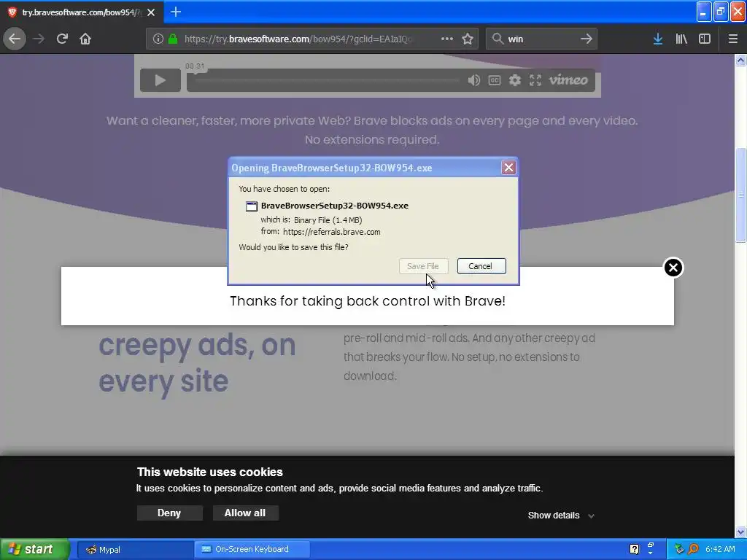747x560 pixels.
Task: Click the green secure connection padlock
Action: [x=173, y=39]
